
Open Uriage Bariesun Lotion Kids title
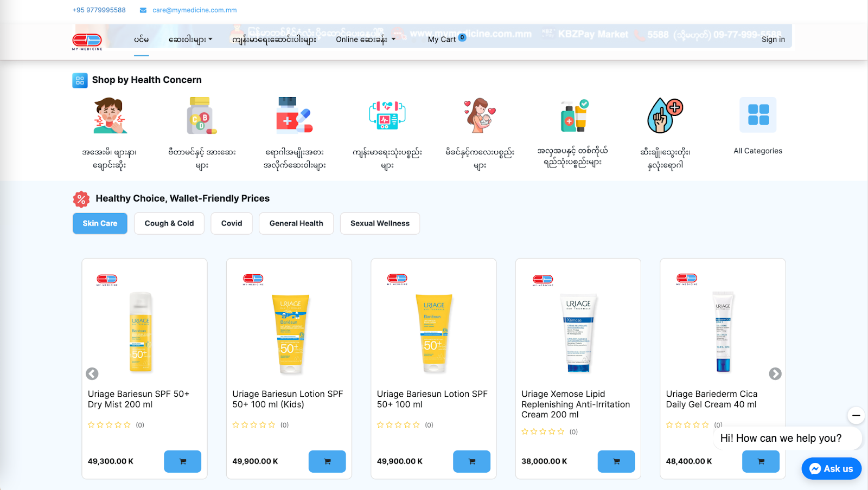point(288,399)
